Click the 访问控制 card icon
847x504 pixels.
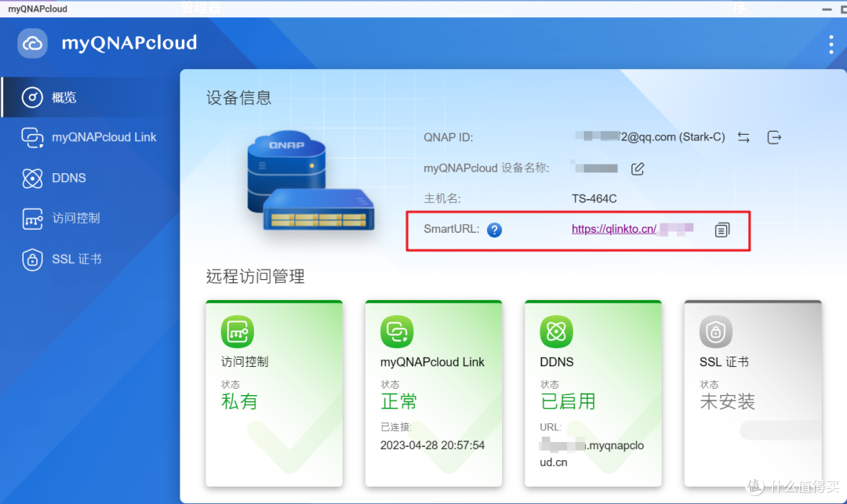(x=237, y=332)
